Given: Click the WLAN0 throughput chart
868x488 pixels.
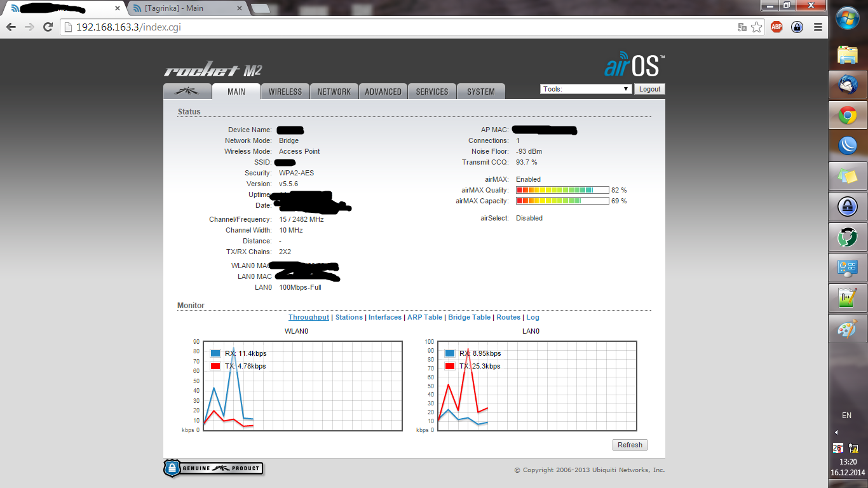Looking at the screenshot, I should pyautogui.click(x=302, y=386).
